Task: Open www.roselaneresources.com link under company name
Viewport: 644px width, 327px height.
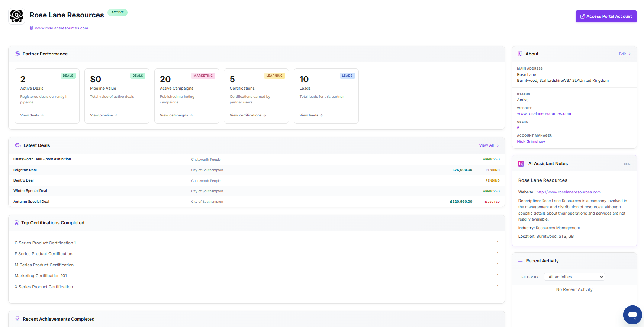Action: pyautogui.click(x=61, y=28)
